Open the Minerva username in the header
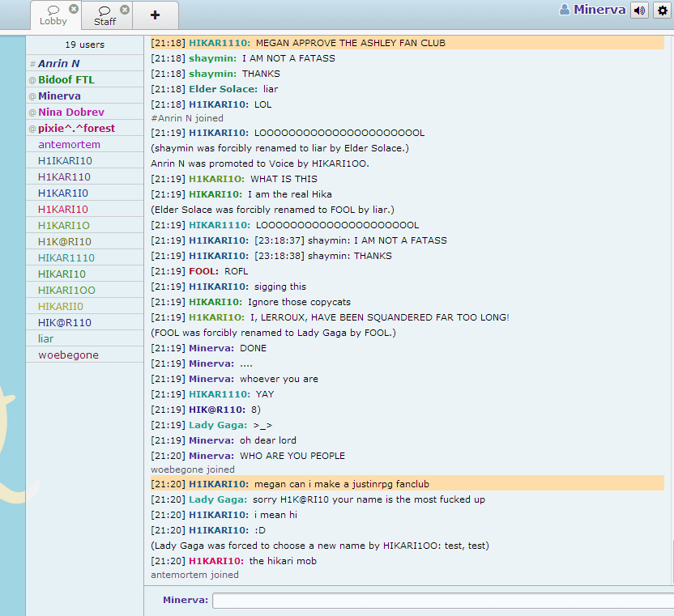The height and width of the screenshot is (616, 674). tap(599, 10)
